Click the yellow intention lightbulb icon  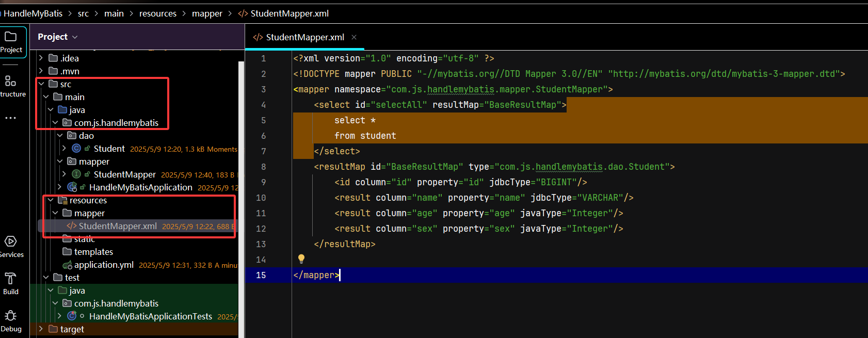pyautogui.click(x=301, y=259)
